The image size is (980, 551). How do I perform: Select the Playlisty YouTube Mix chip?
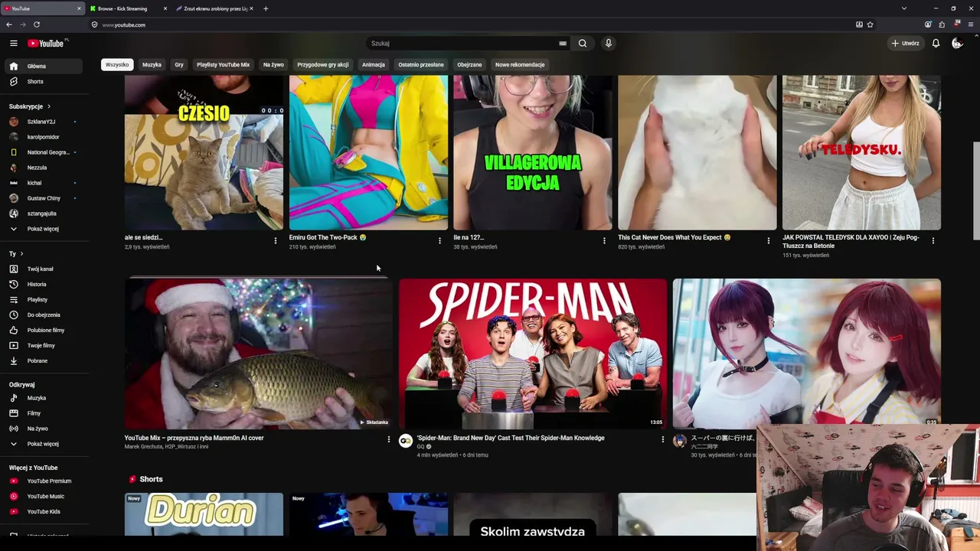coord(224,65)
